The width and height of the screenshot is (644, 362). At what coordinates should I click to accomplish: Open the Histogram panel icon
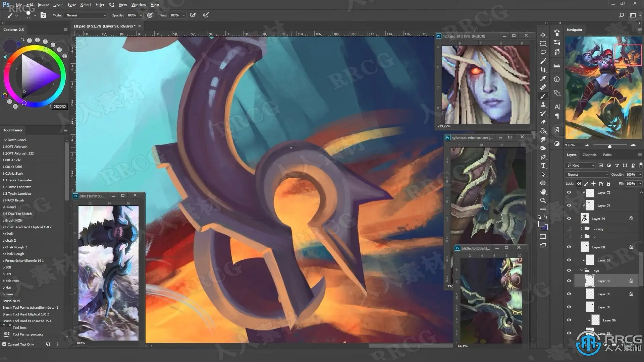point(557,66)
